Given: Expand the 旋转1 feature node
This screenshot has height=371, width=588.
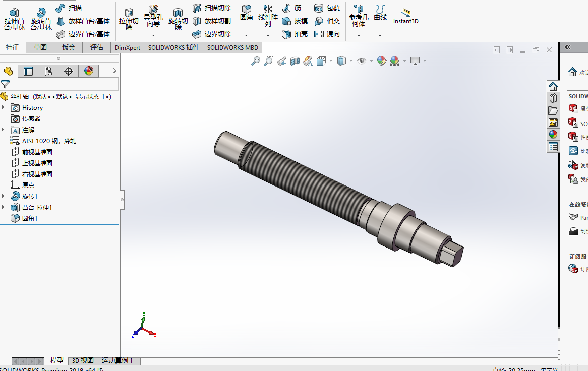Looking at the screenshot, I should pyautogui.click(x=4, y=196).
